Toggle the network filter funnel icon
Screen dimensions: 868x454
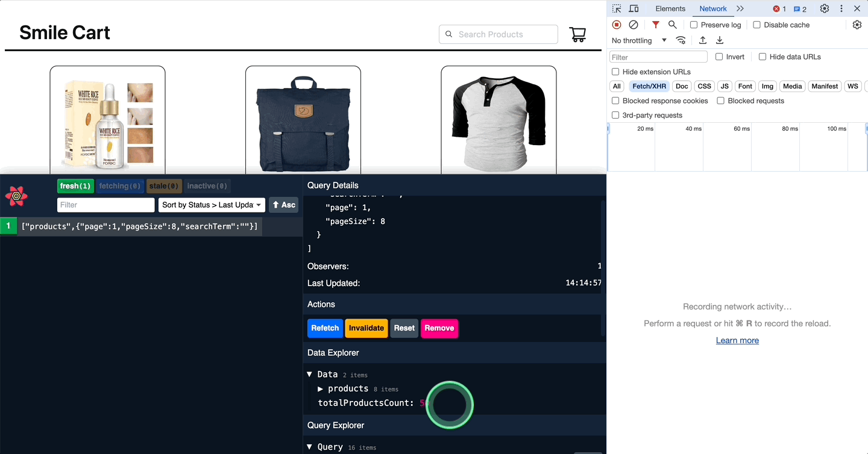[x=655, y=25]
